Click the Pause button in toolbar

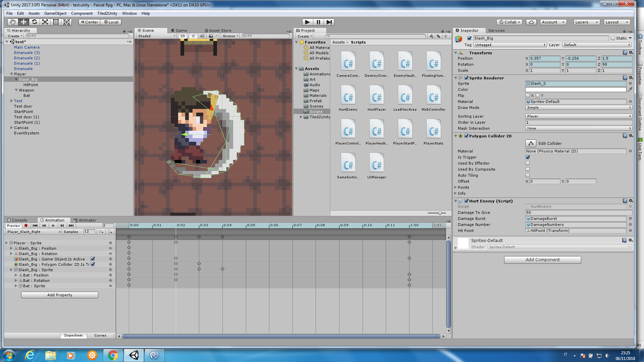[318, 22]
